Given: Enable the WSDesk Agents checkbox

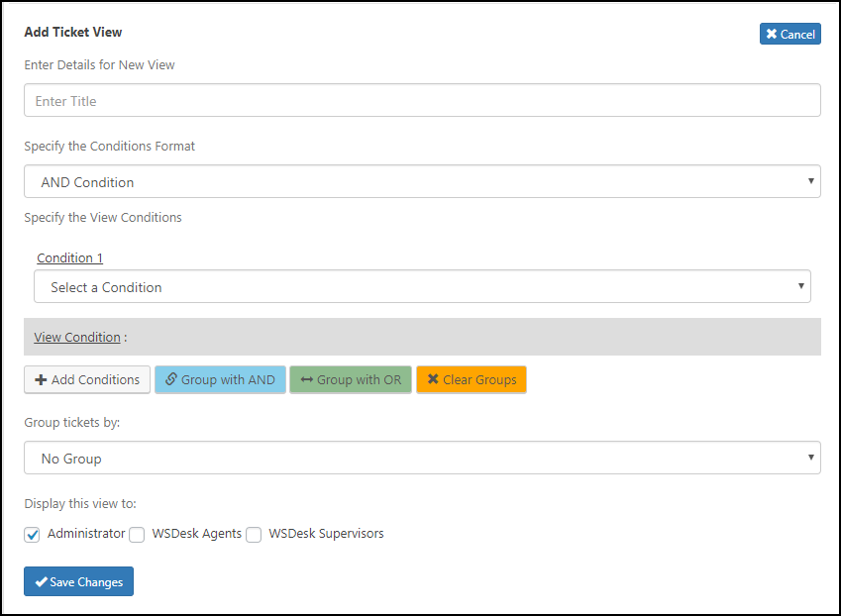Looking at the screenshot, I should (x=137, y=535).
